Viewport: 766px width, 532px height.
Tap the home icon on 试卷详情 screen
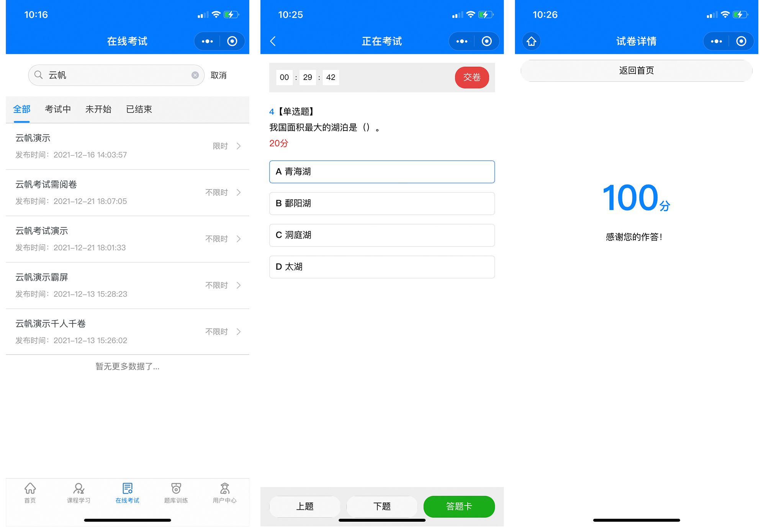531,41
